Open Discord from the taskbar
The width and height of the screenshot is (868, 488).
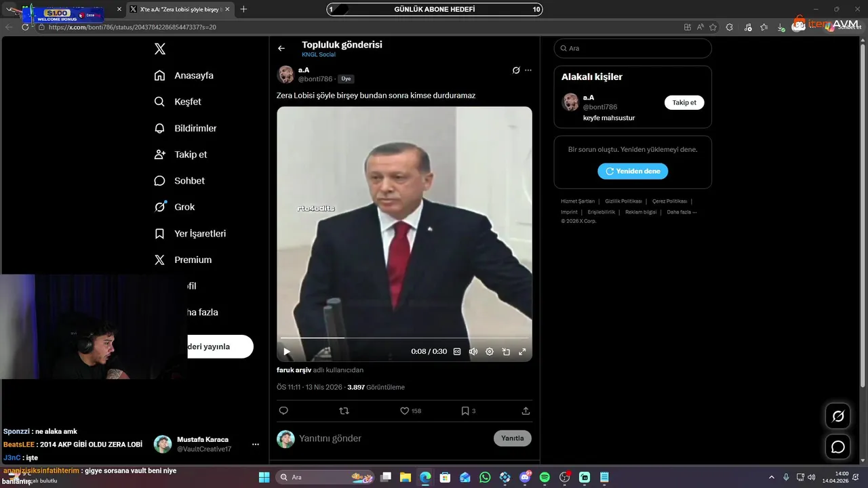(525, 477)
